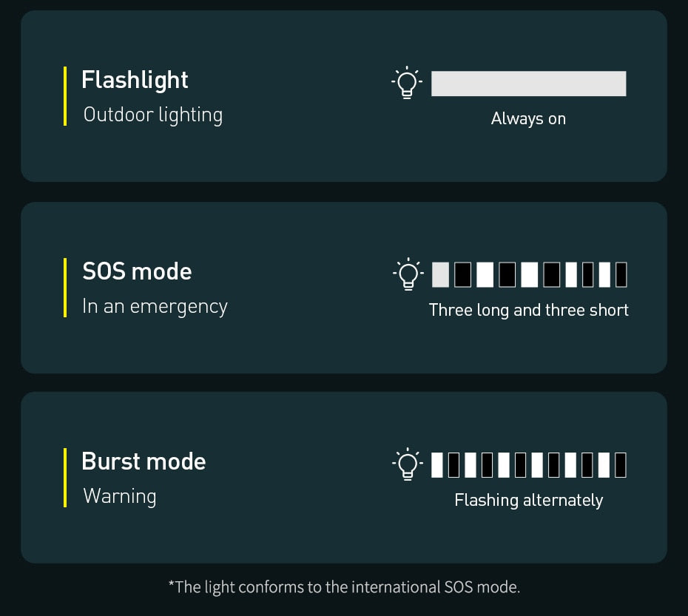688x616 pixels.
Task: Click the solid Always on light bar
Action: click(528, 84)
